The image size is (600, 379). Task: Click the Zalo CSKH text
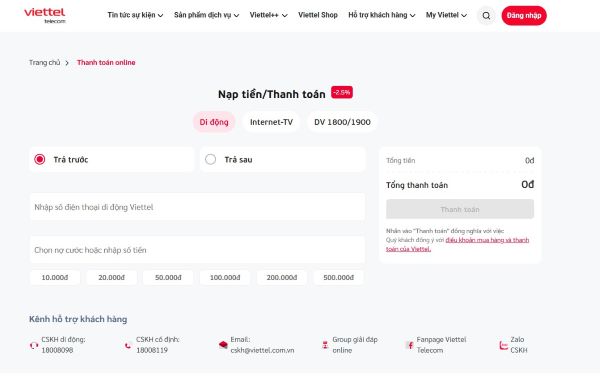[519, 345]
